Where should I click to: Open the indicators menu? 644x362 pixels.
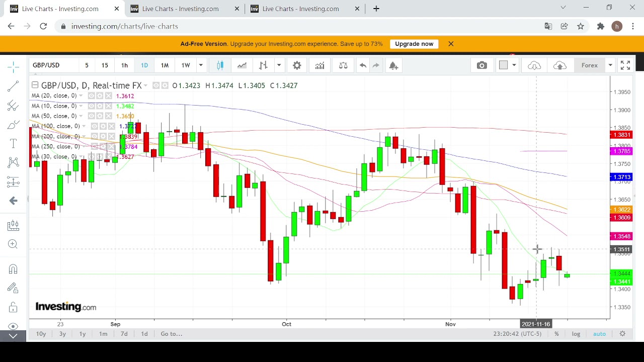tap(320, 65)
